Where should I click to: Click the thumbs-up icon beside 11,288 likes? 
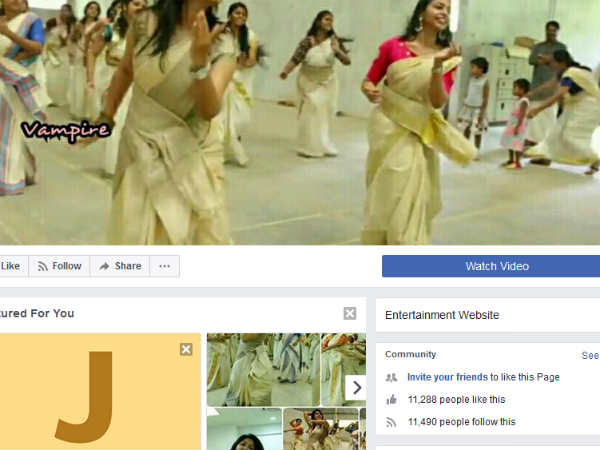[x=391, y=399]
